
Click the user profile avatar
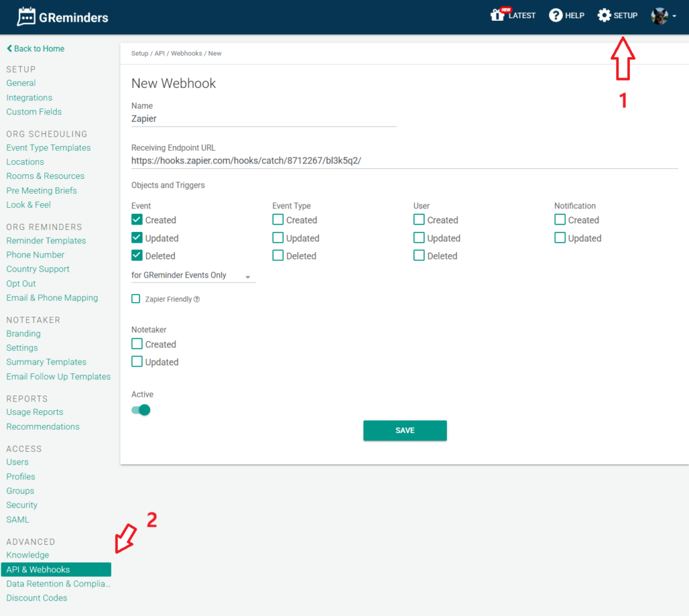659,16
